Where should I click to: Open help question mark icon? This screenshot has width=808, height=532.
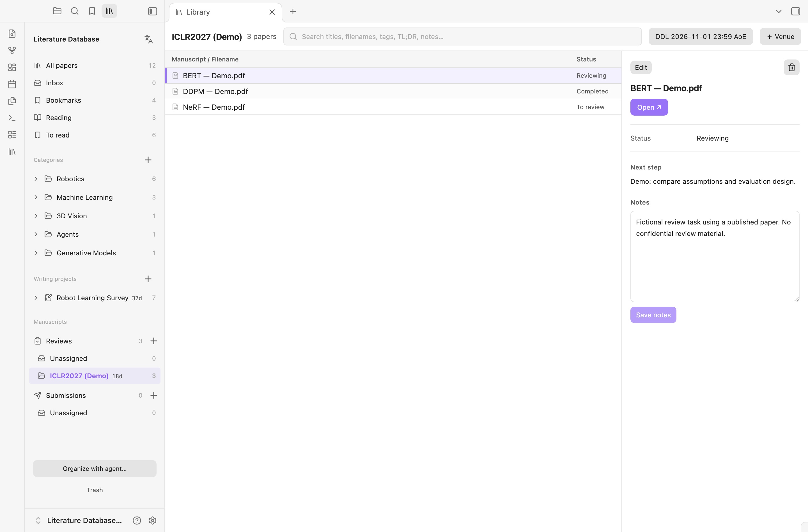[137, 520]
